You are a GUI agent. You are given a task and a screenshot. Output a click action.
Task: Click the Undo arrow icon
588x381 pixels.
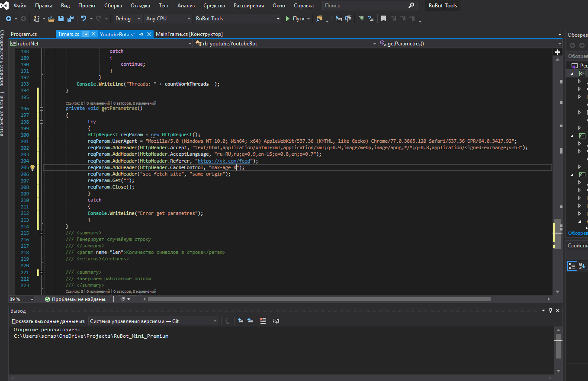click(x=84, y=19)
